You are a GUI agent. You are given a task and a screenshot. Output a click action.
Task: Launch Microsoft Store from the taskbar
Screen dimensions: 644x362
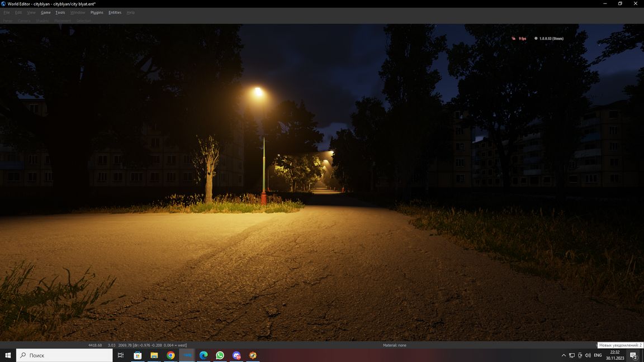click(138, 355)
